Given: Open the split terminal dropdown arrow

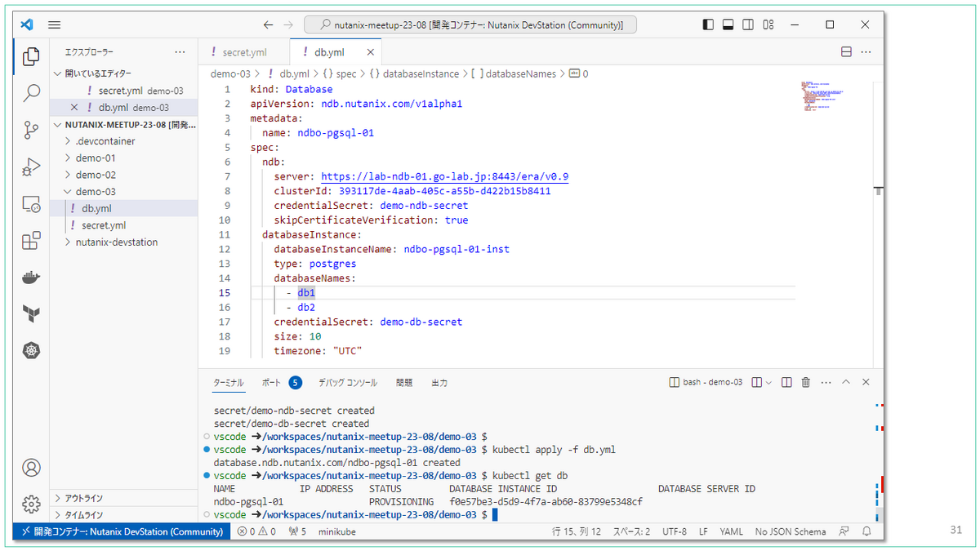Looking at the screenshot, I should click(x=768, y=382).
